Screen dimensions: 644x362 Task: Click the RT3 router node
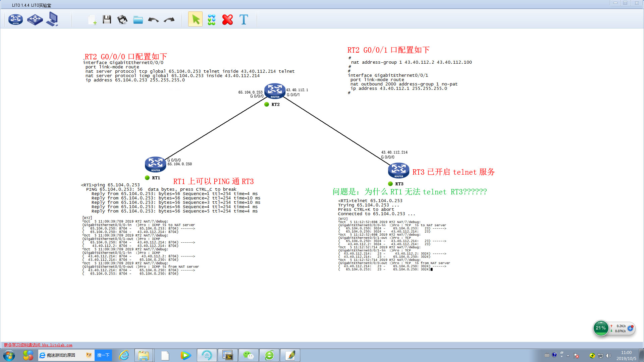pyautogui.click(x=398, y=170)
